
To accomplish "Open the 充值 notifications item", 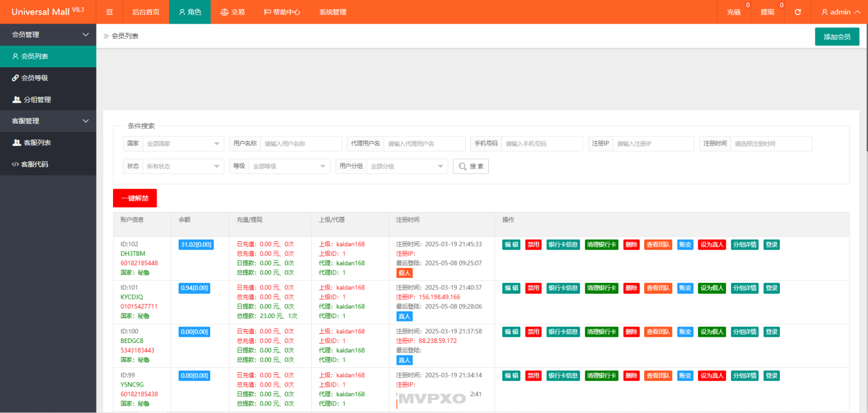I will point(734,12).
